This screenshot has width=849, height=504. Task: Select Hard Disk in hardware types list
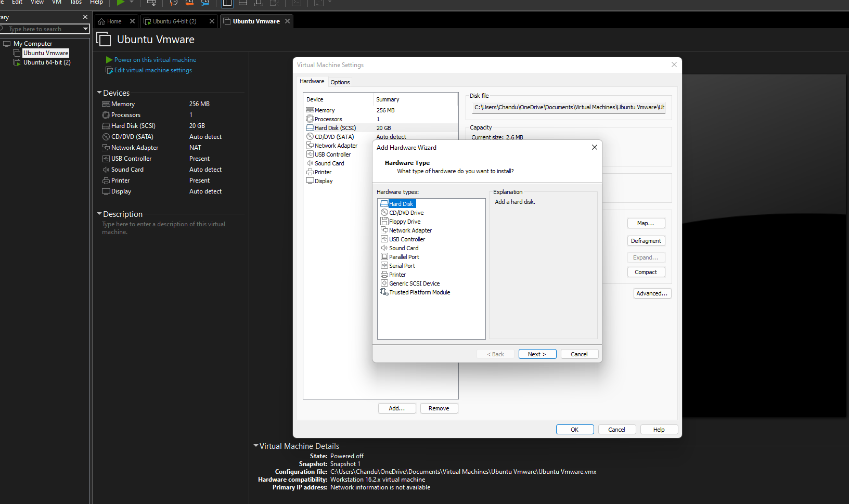click(401, 204)
